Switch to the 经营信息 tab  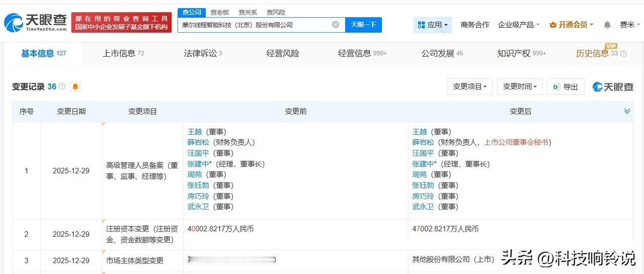coord(362,53)
